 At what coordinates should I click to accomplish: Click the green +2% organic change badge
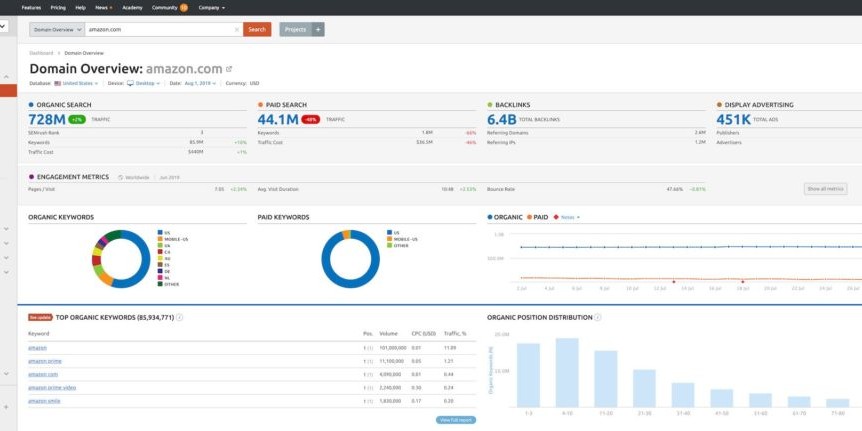coord(77,119)
